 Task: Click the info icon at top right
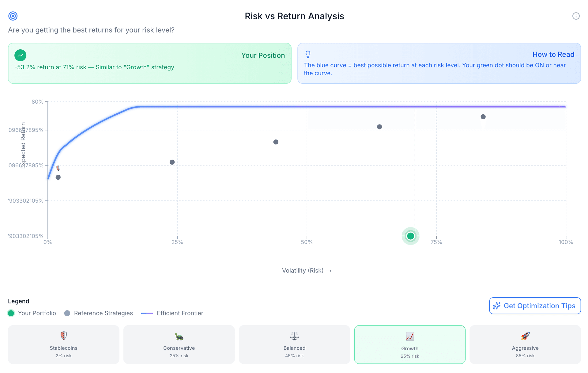pyautogui.click(x=576, y=16)
